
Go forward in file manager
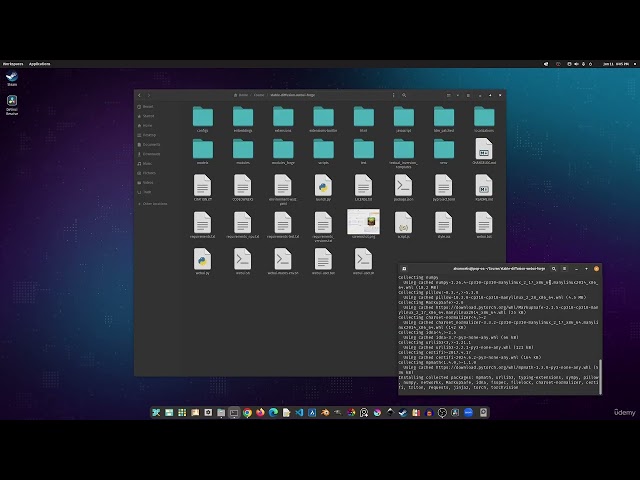(149, 95)
